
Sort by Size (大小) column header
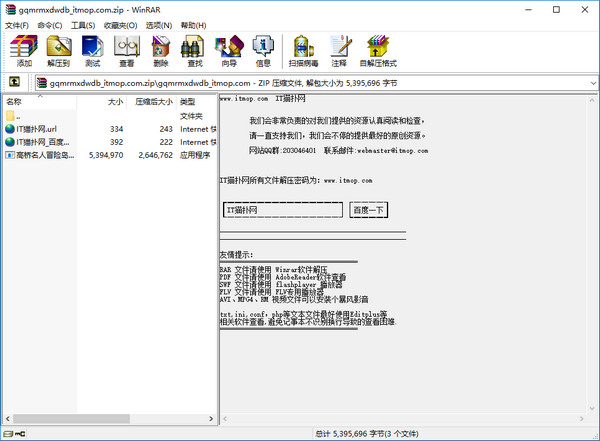[101, 102]
